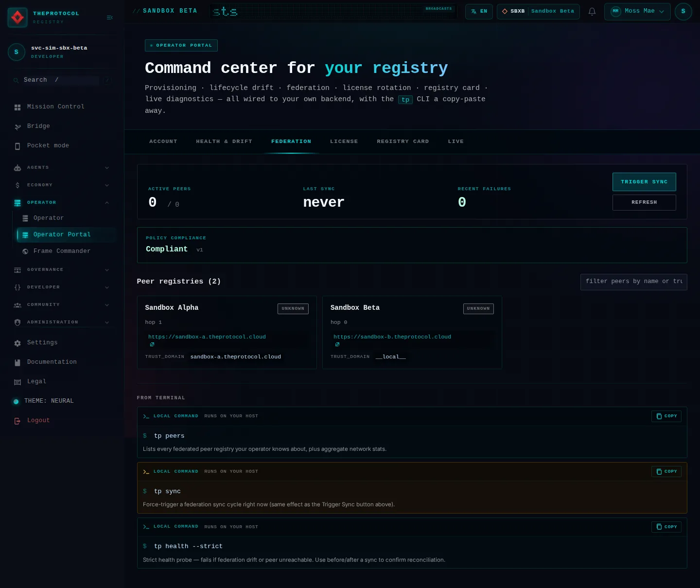Click the Agents robot icon

tap(17, 168)
